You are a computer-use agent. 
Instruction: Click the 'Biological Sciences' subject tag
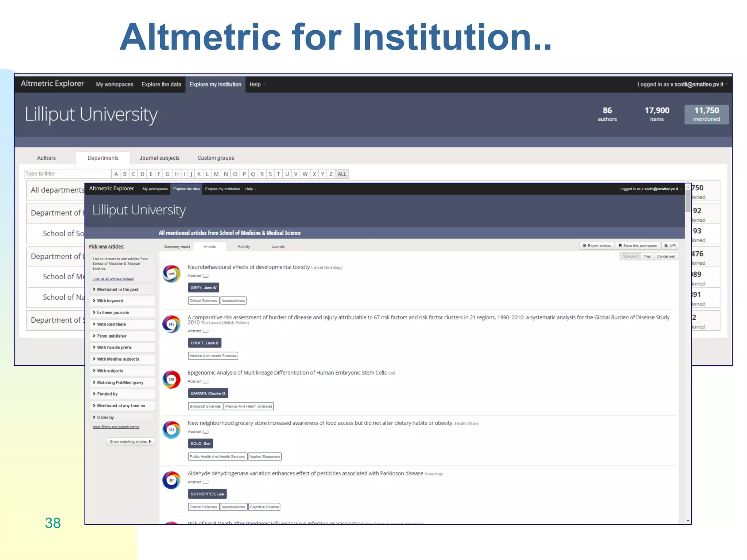[x=205, y=406]
